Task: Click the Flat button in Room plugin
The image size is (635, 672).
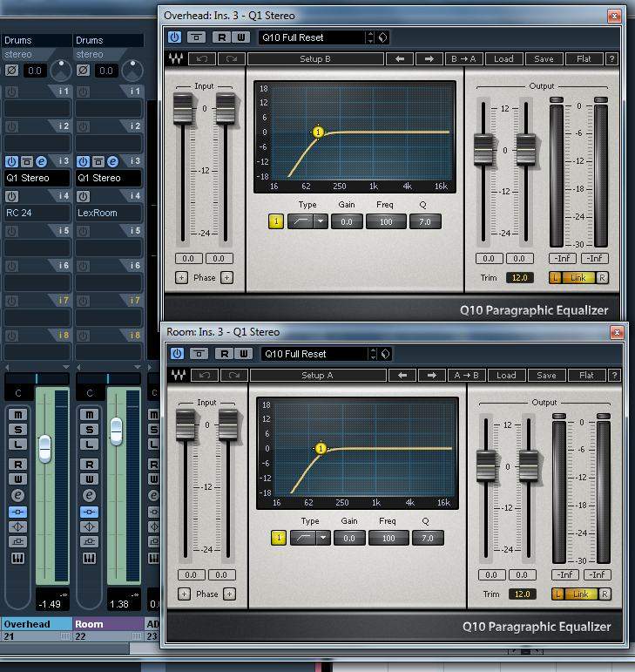Action: (586, 376)
